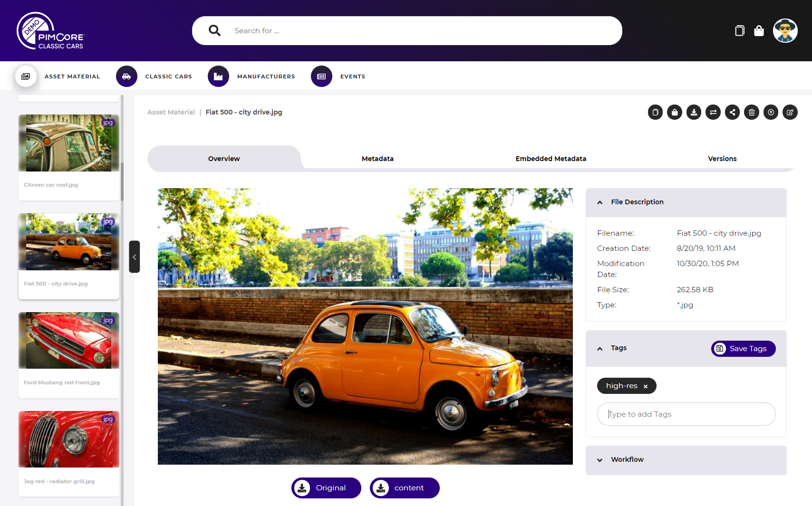Click the upload arrow circle icon
The image size is (812, 506).
tap(771, 113)
